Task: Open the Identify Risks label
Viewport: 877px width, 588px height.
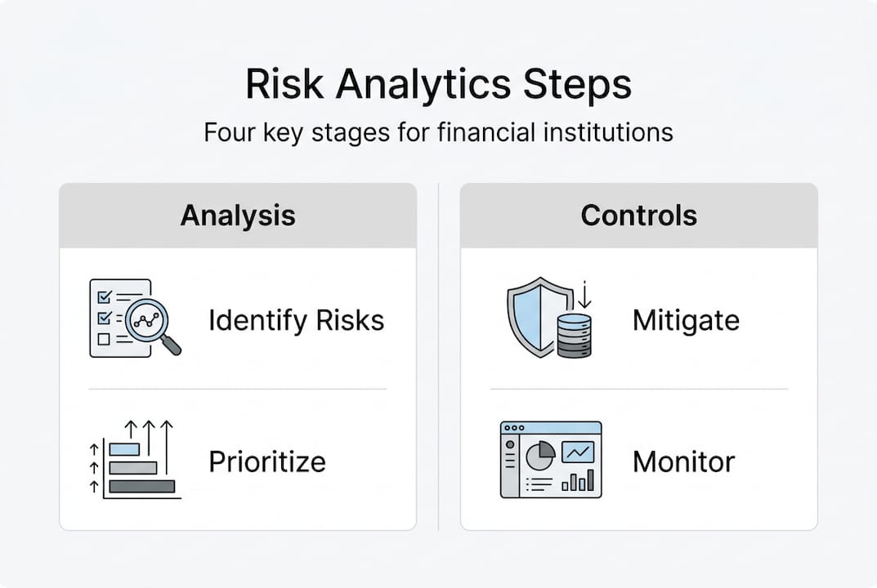Action: (x=296, y=320)
